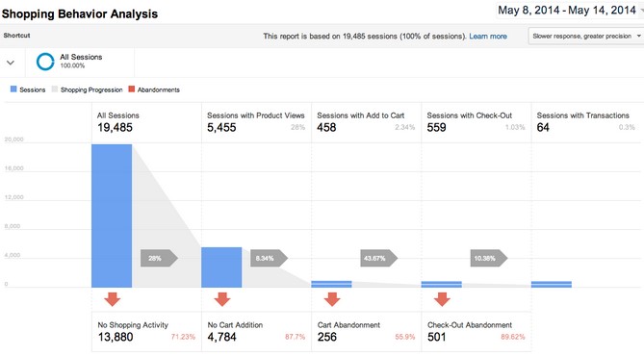The image size is (644, 356).
Task: Select the Sessions with Transactions column header
Action: point(585,122)
